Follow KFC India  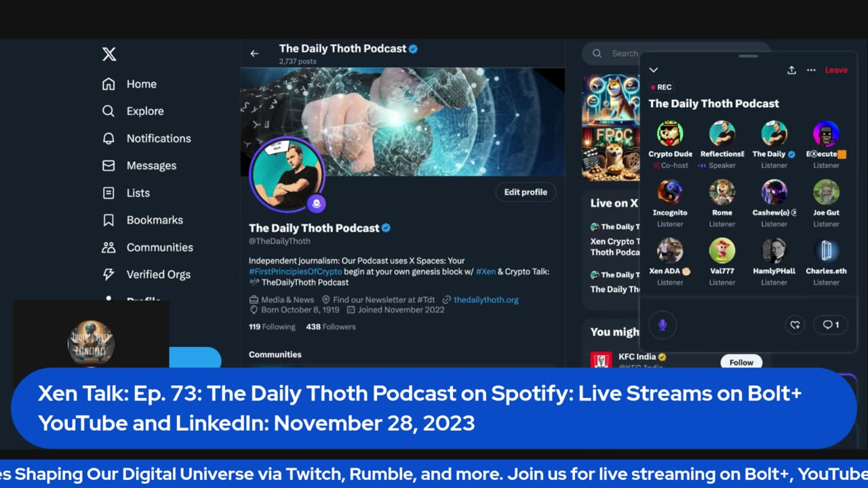pyautogui.click(x=741, y=363)
